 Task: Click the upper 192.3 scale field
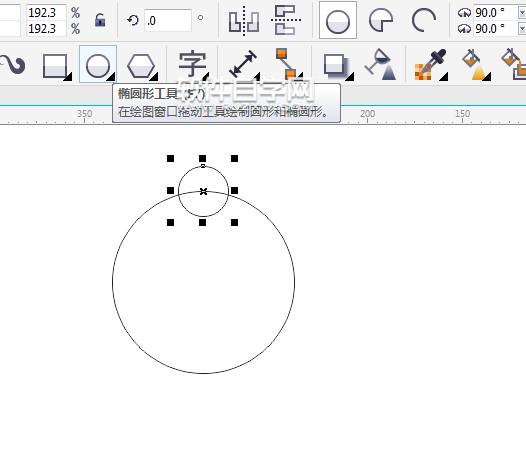pos(46,12)
